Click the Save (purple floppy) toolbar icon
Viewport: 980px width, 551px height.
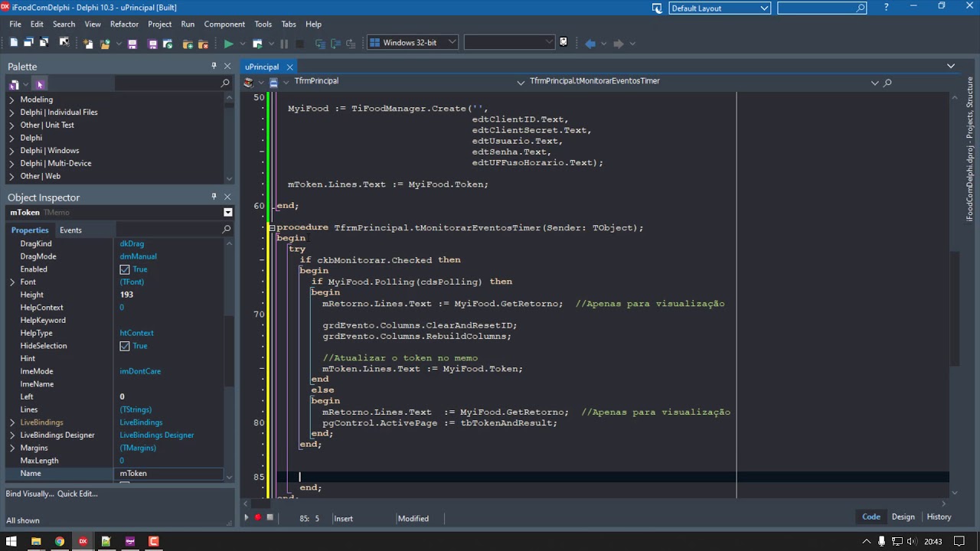coord(132,44)
